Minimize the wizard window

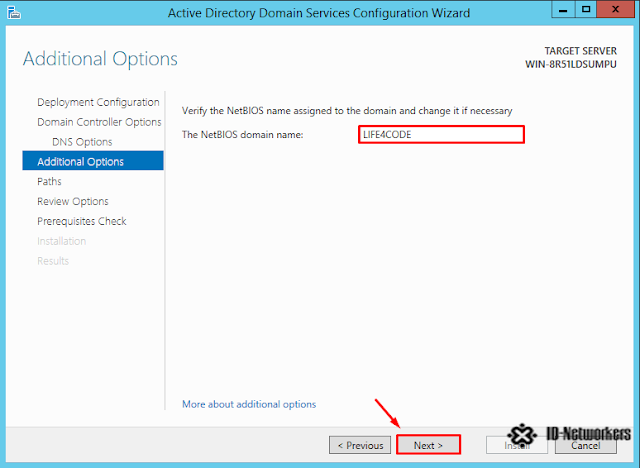563,9
